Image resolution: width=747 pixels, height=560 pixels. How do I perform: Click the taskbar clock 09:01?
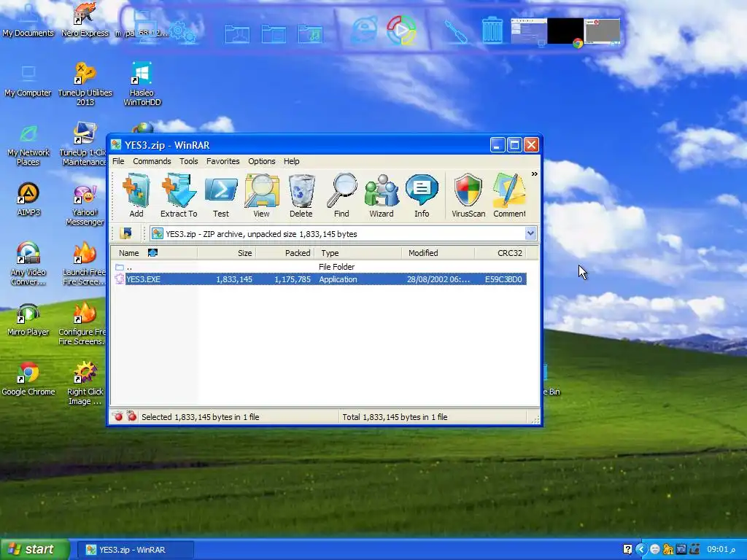pos(721,550)
